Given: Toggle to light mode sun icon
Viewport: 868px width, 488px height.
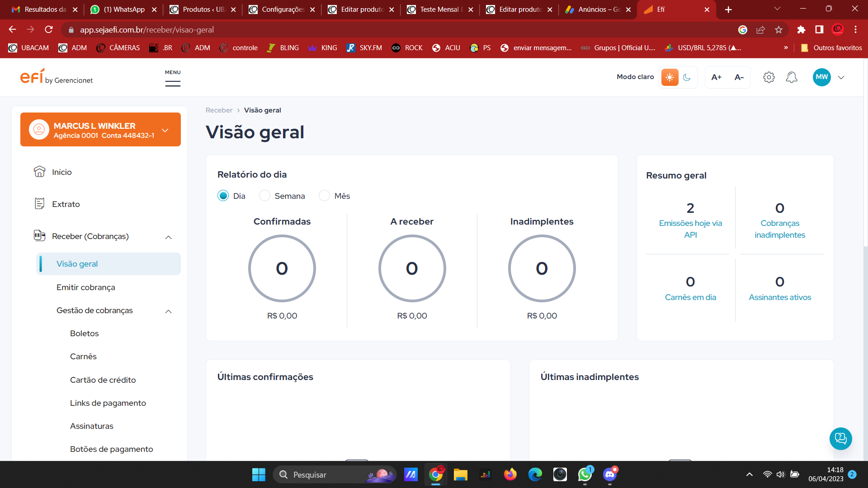Looking at the screenshot, I should pyautogui.click(x=670, y=77).
